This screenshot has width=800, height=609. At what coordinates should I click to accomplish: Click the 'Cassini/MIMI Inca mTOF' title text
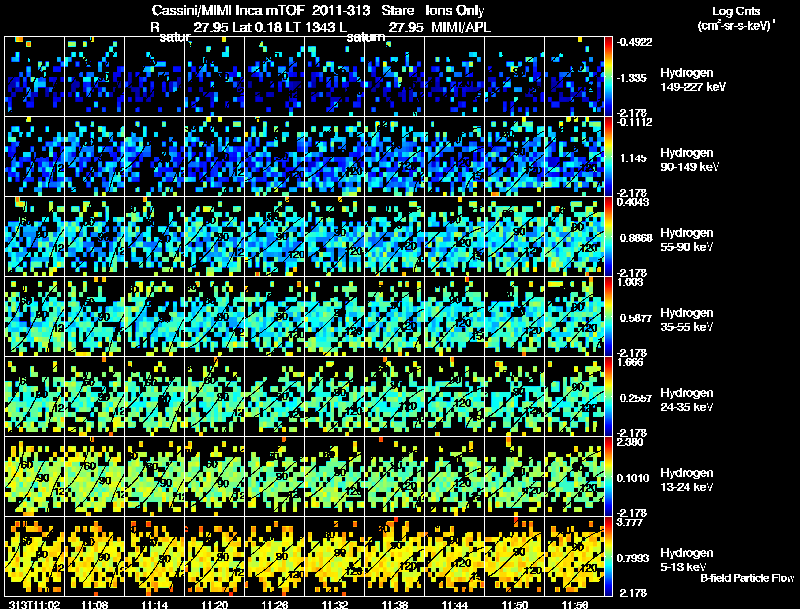pos(228,10)
